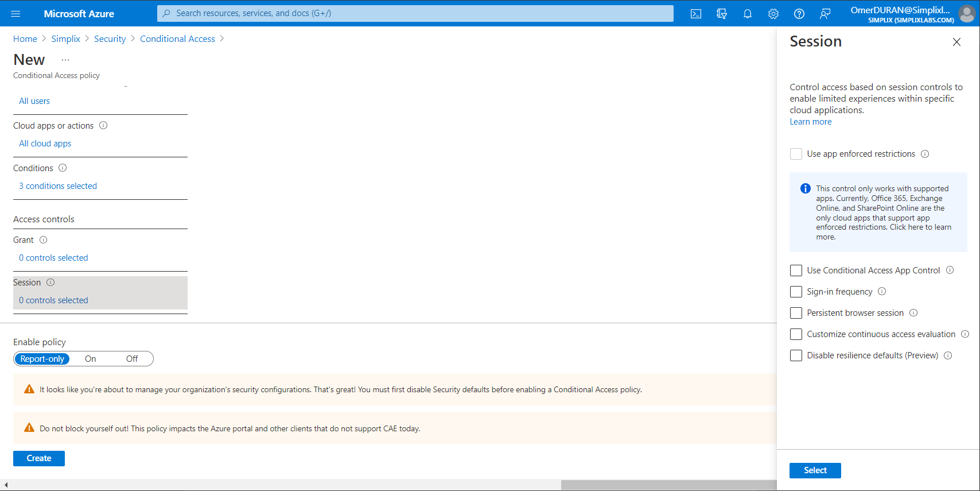Show info tooltip for Session heading
The image size is (980, 491).
click(x=50, y=282)
